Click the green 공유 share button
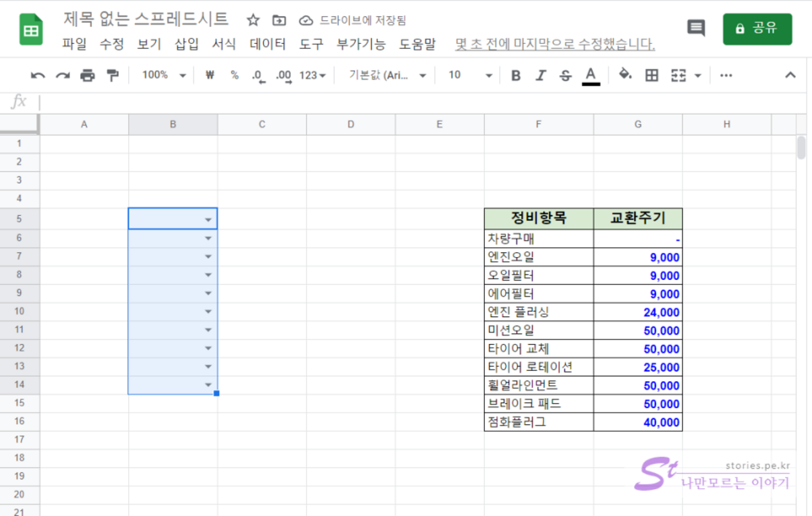Screen dimensions: 812x516 coord(757,29)
